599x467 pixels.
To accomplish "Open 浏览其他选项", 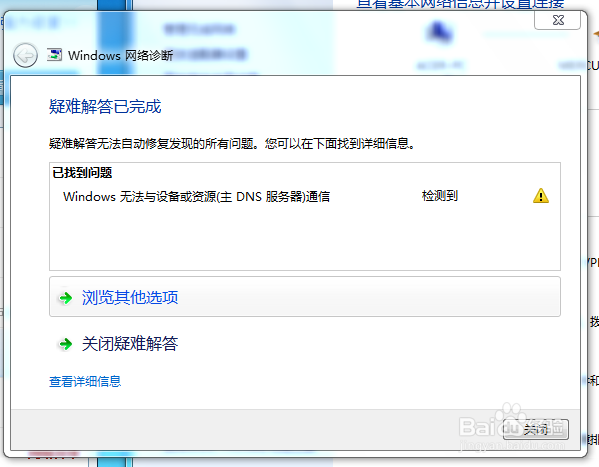I will pyautogui.click(x=305, y=297).
